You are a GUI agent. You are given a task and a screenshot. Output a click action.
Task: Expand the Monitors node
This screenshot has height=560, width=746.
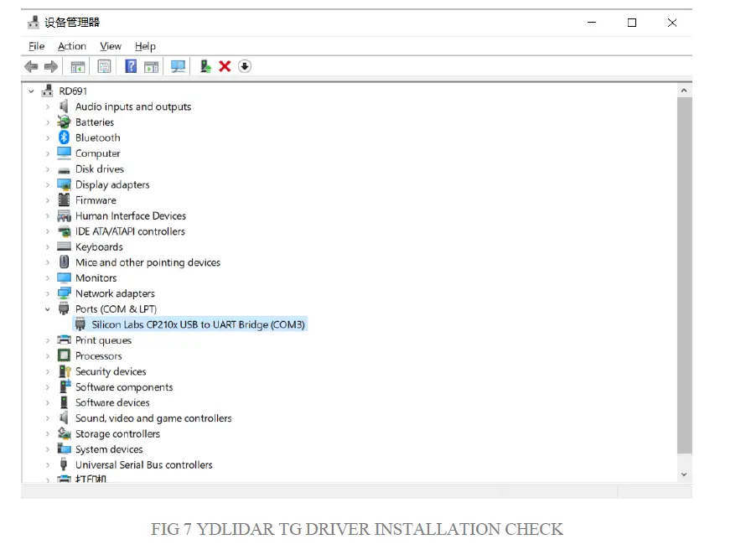(x=48, y=277)
